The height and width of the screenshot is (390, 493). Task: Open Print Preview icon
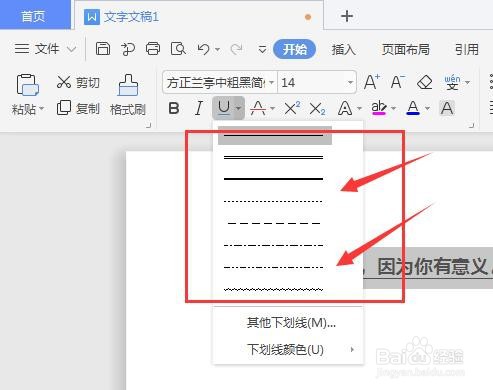click(x=178, y=49)
